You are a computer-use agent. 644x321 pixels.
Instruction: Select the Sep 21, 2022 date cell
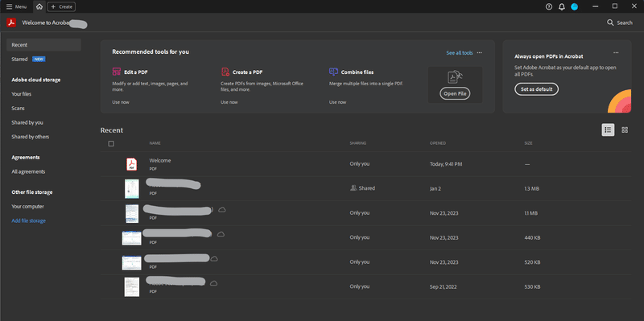click(444, 287)
